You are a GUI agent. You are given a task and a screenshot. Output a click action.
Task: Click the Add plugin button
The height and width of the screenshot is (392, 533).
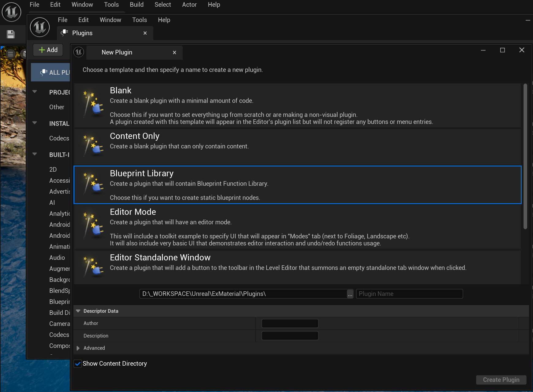click(x=48, y=50)
